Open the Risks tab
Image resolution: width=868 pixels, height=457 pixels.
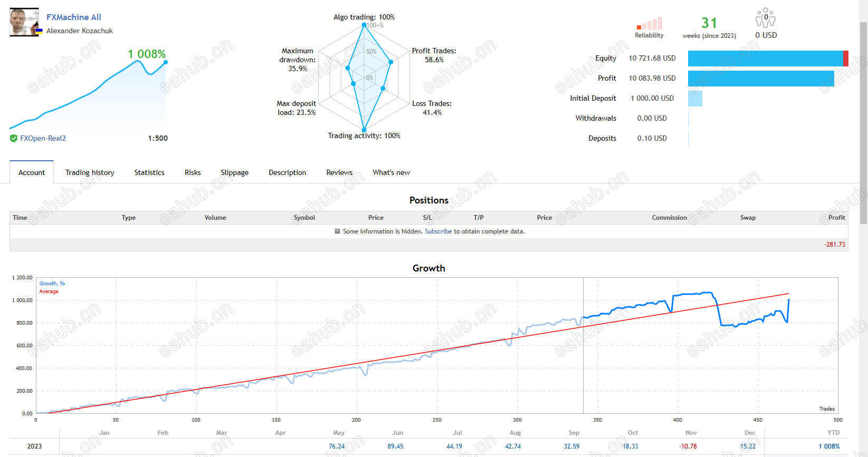point(193,172)
